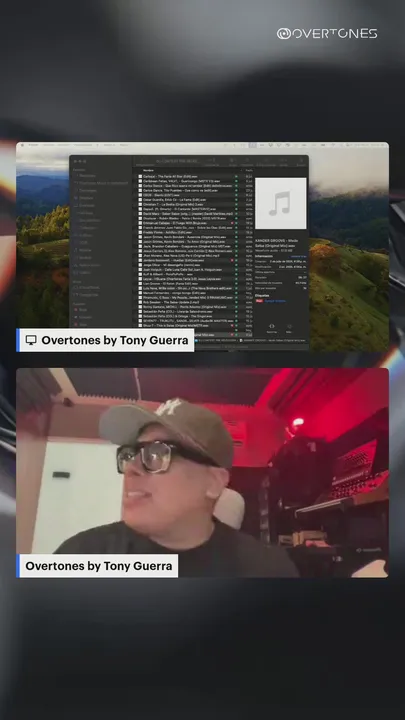Select Cesar Guardia - La Fama file

195,199
